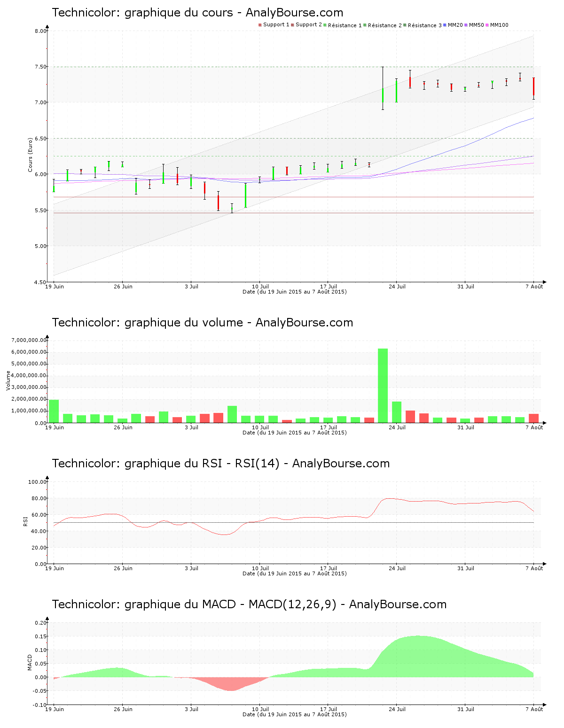564x728 pixels.
Task: Click the 5.50 value on price axis
Action: tap(40, 210)
